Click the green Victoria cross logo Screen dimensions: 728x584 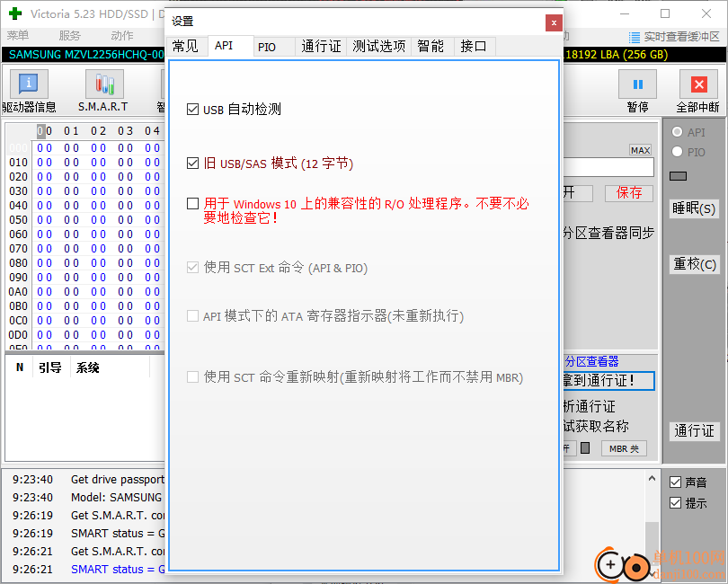15,13
